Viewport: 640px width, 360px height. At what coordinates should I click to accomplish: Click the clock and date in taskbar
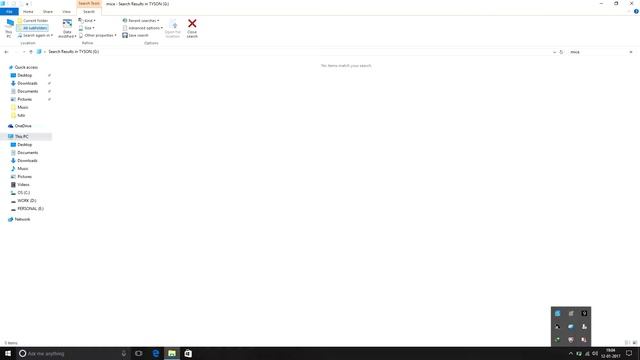click(611, 353)
